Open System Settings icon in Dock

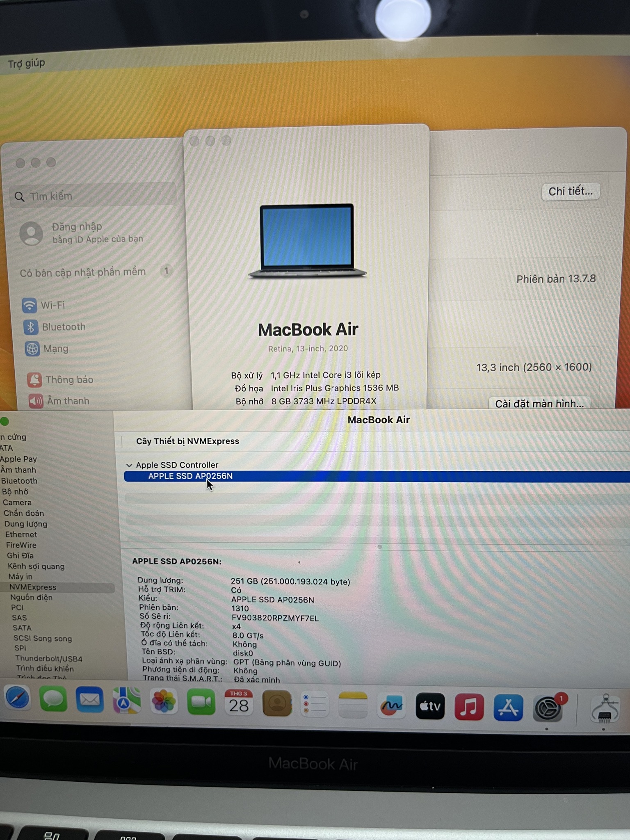(548, 708)
